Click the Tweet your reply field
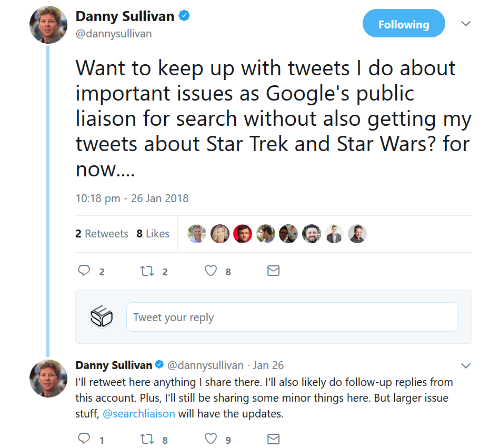Screen dimensions: 500x448 pos(293,317)
